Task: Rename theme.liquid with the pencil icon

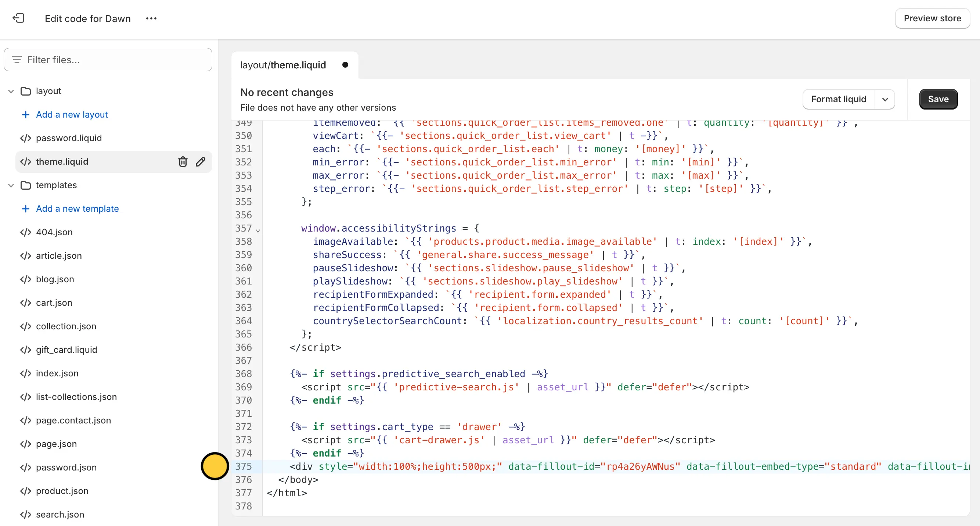Action: click(x=201, y=162)
